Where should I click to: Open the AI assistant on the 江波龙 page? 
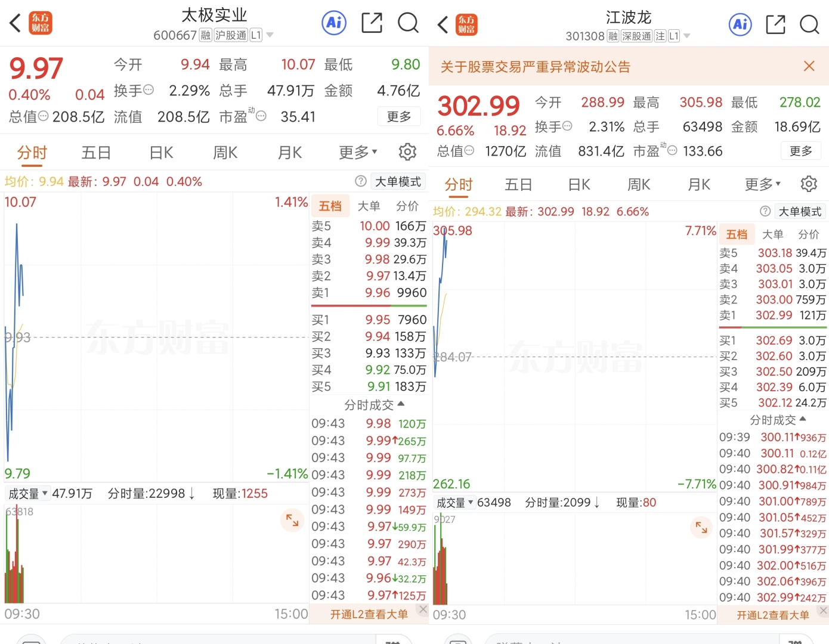click(741, 24)
